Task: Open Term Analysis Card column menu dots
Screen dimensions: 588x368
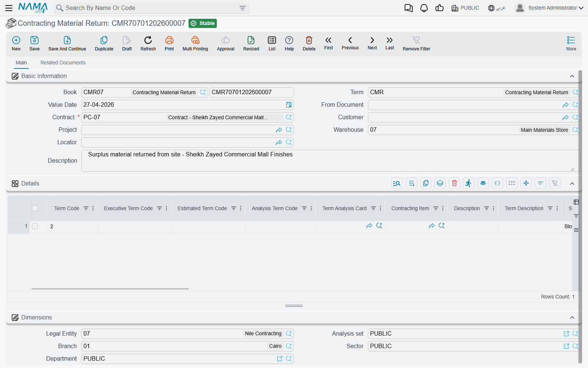Action: point(380,208)
